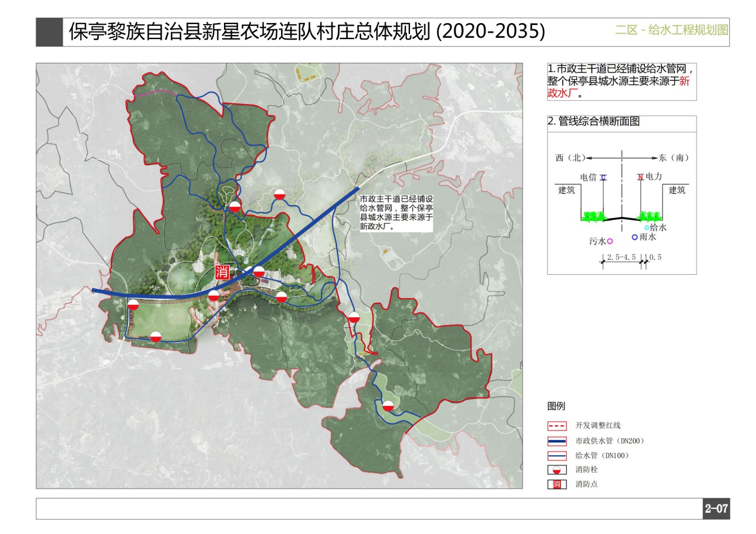Click the page number 2-07 box

pyautogui.click(x=716, y=509)
